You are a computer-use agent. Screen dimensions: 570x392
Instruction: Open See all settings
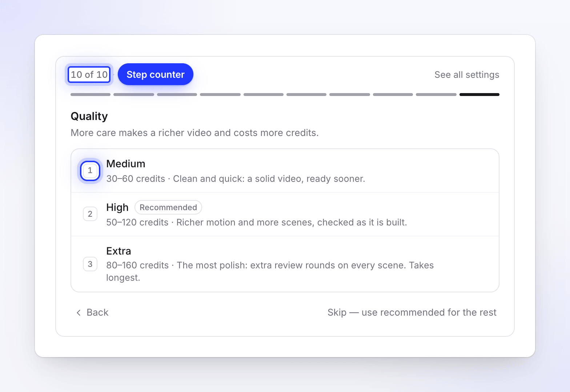coord(467,75)
